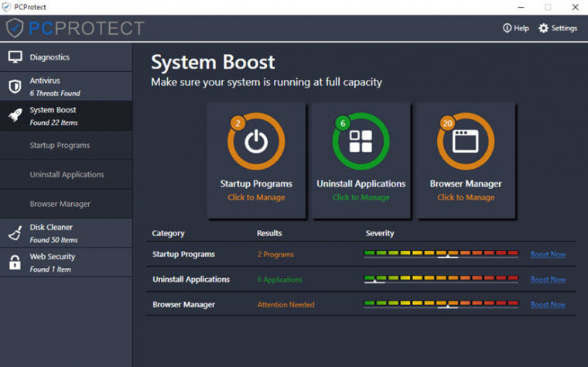Click Uninstall Applications card's Click to Manage

coord(361,197)
